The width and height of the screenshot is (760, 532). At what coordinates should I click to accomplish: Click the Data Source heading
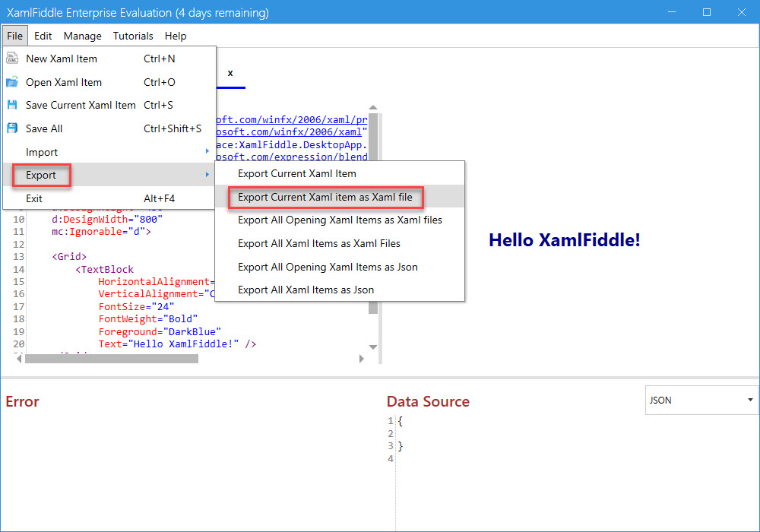428,401
